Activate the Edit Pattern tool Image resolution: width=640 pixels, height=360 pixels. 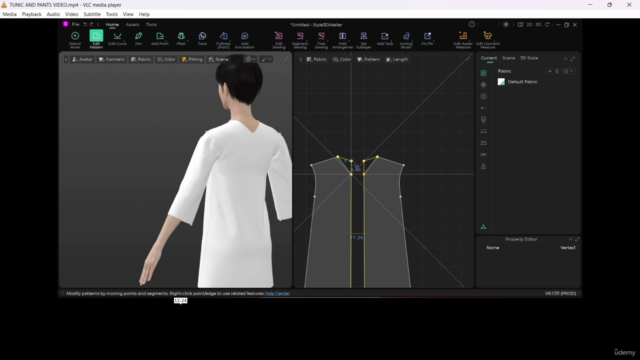[96, 40]
